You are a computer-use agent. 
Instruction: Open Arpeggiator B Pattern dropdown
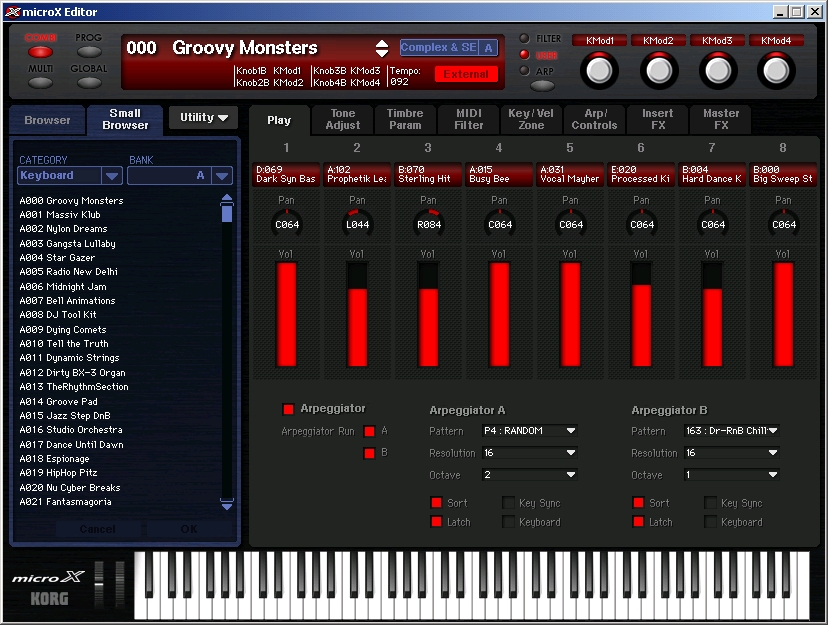pos(731,431)
